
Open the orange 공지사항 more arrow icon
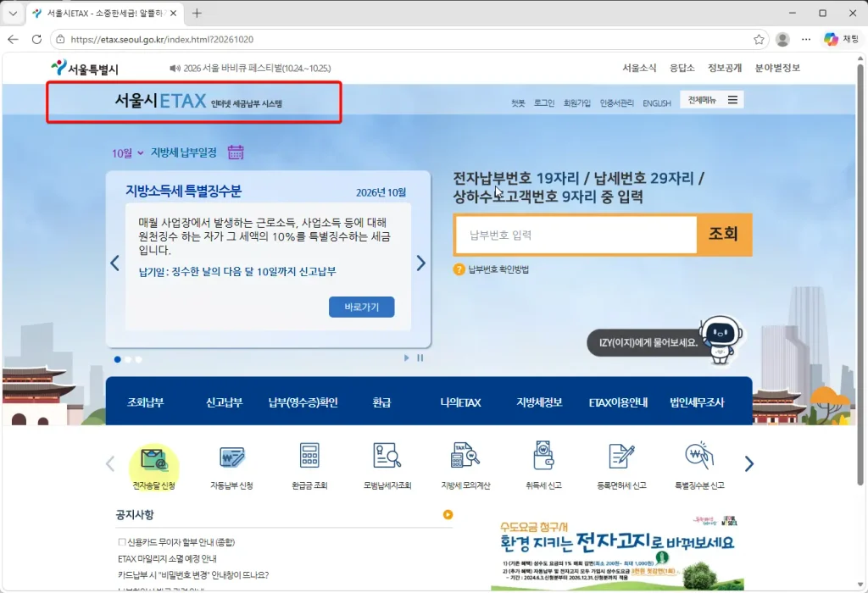[x=448, y=514]
